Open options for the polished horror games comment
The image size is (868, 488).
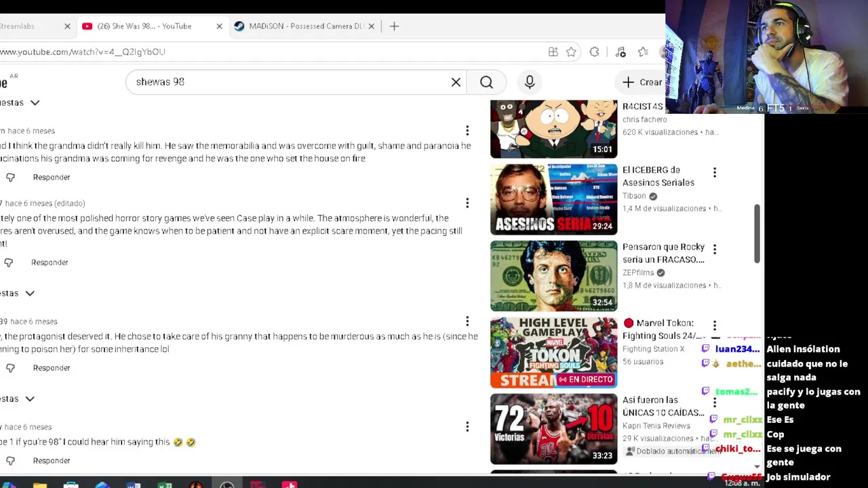[x=467, y=203]
